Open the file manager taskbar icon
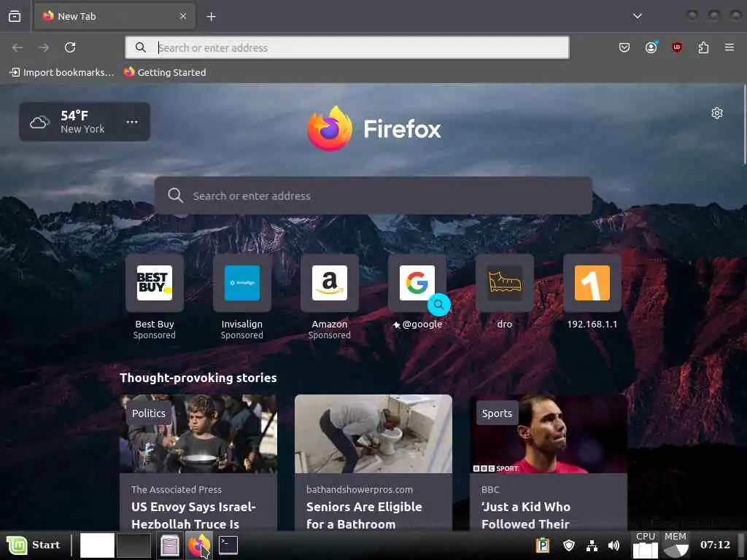 coord(169,545)
